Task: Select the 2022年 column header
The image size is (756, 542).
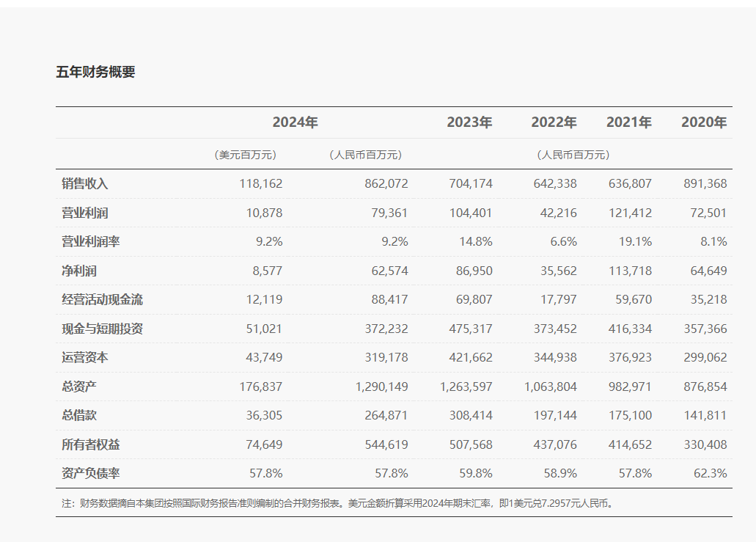Action: click(x=554, y=122)
